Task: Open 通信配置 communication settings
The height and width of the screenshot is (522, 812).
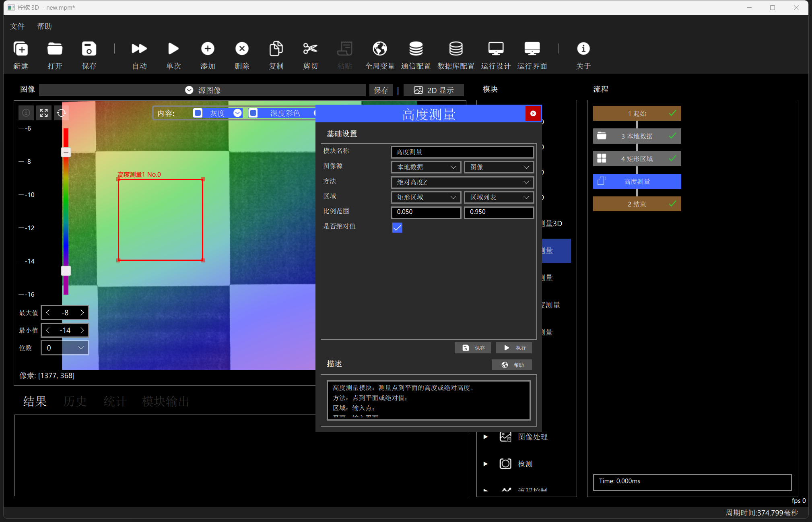Action: (x=416, y=49)
